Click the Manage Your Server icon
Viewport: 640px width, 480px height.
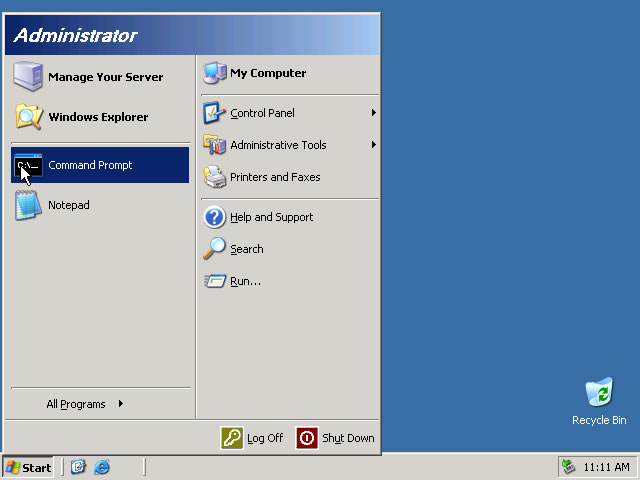tap(27, 76)
